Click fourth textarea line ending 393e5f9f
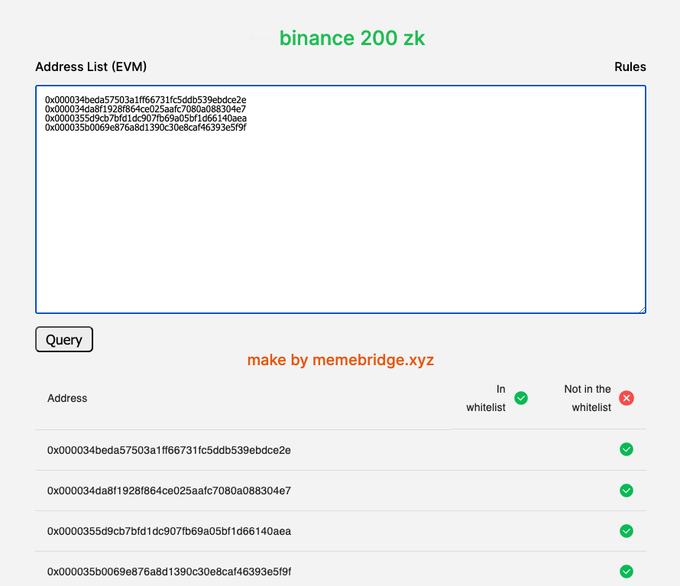Viewport: 680px width, 586px height. (x=146, y=128)
